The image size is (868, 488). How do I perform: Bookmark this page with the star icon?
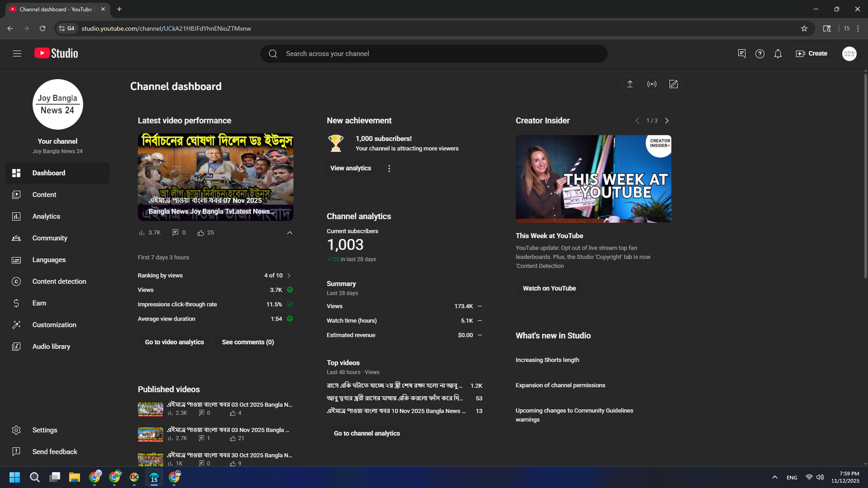click(x=804, y=29)
